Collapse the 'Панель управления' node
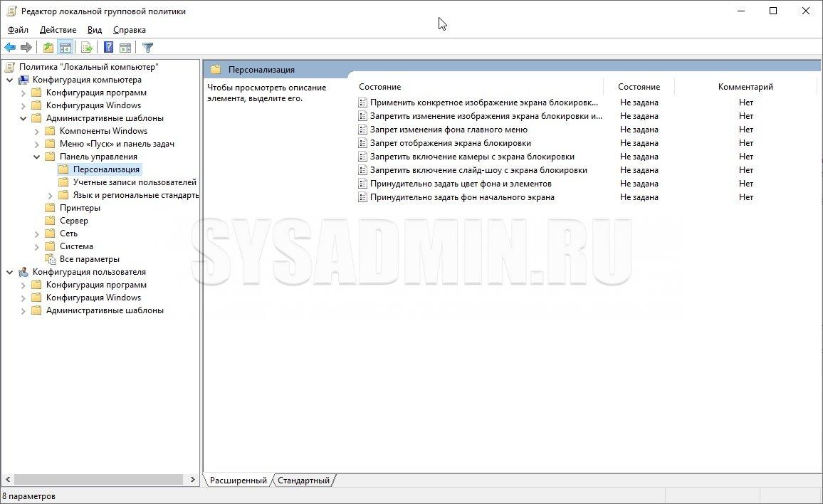This screenshot has height=504, width=823. (x=37, y=157)
